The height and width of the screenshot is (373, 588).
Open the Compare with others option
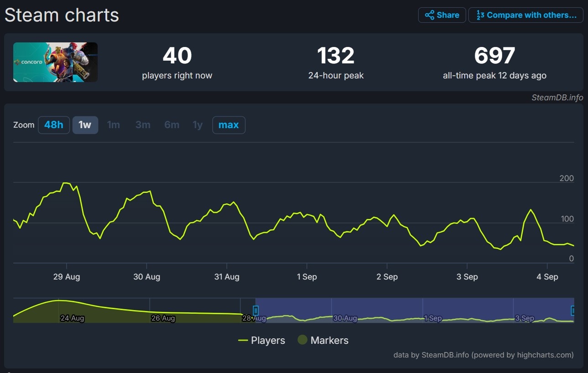[x=526, y=15]
